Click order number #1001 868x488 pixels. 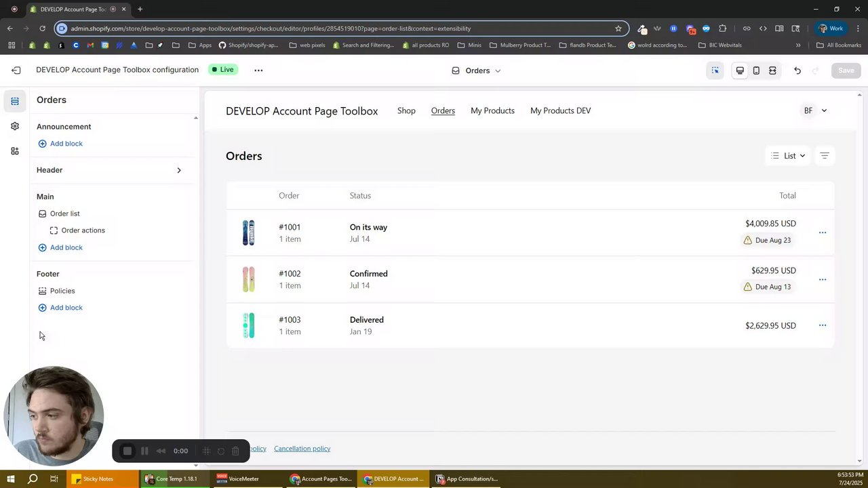[290, 227]
